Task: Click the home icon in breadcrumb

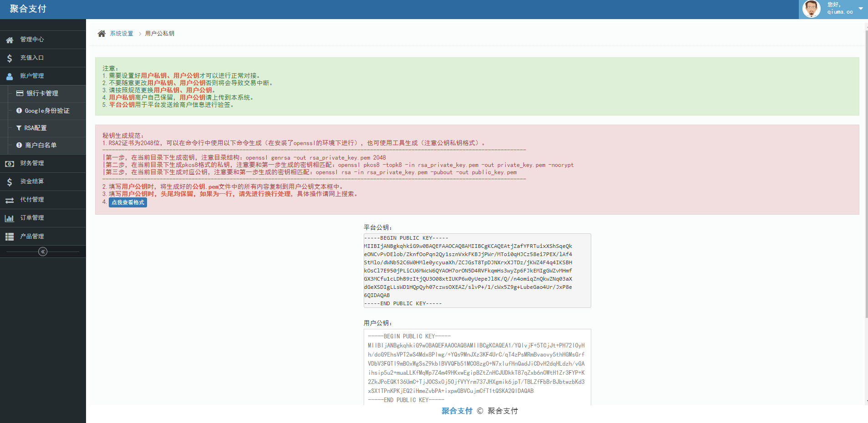Action: (102, 34)
